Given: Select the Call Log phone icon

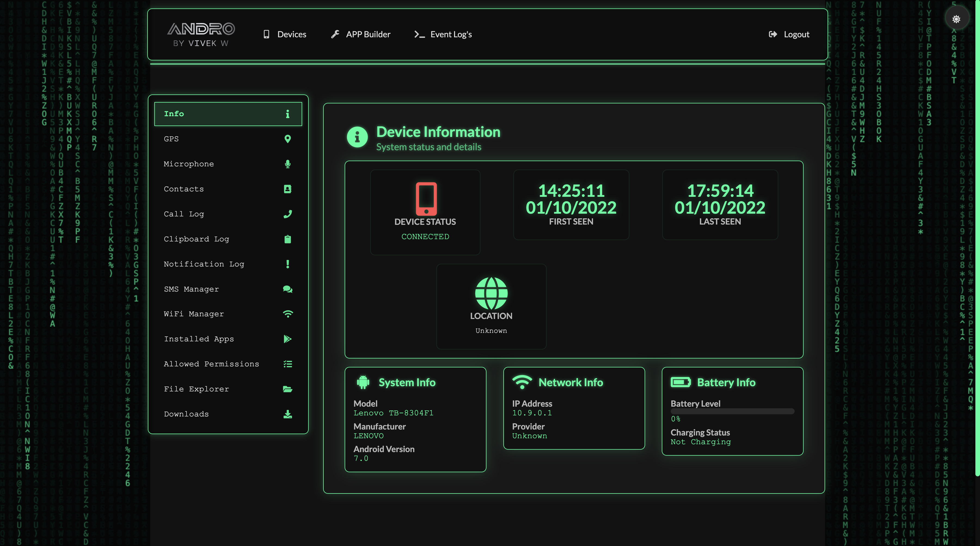Looking at the screenshot, I should click(x=288, y=214).
